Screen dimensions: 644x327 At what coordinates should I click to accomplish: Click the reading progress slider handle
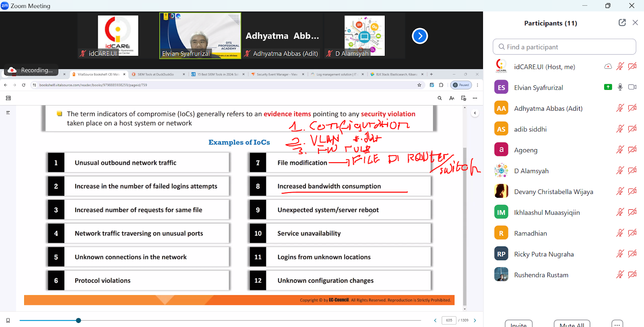78,321
